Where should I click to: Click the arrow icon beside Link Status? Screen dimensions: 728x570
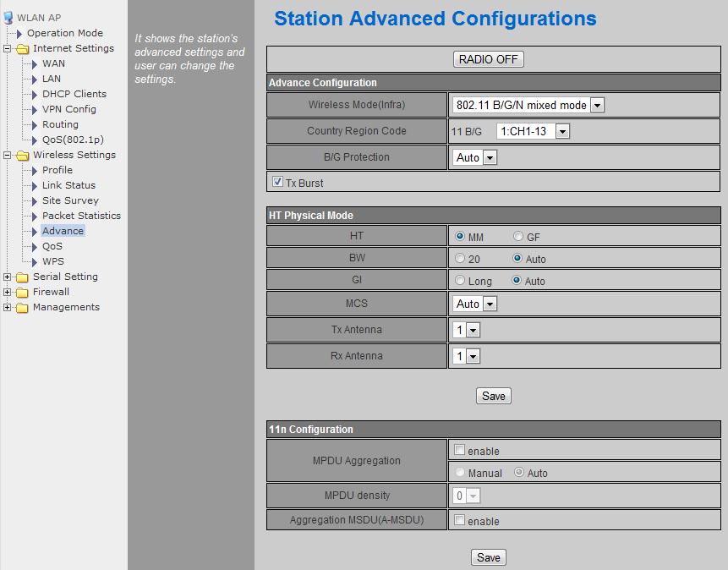(x=35, y=186)
